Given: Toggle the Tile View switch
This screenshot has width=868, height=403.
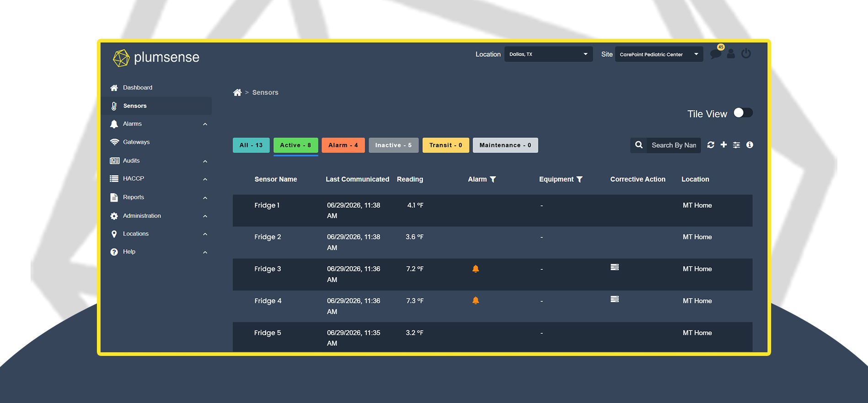Looking at the screenshot, I should (743, 113).
